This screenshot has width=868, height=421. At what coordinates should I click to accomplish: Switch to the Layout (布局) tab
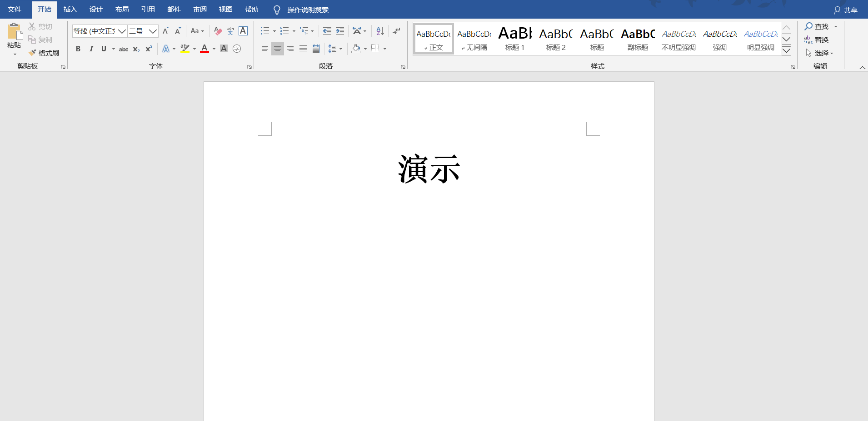pyautogui.click(x=122, y=10)
